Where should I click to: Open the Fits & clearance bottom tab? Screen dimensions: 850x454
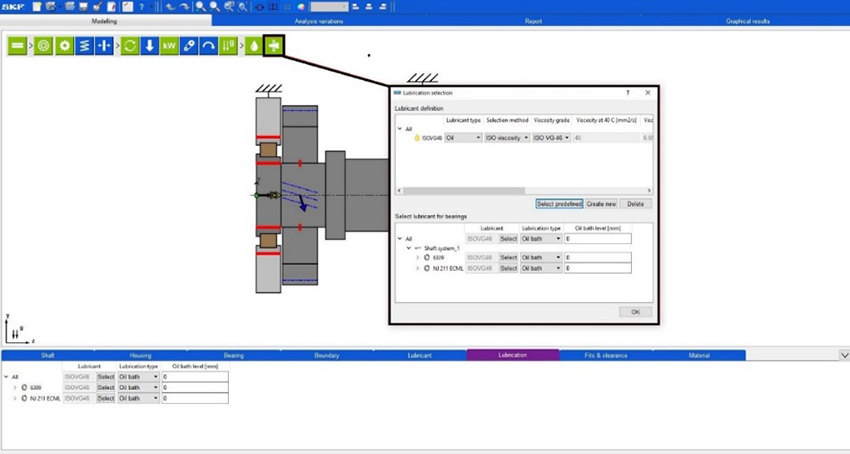tap(605, 355)
